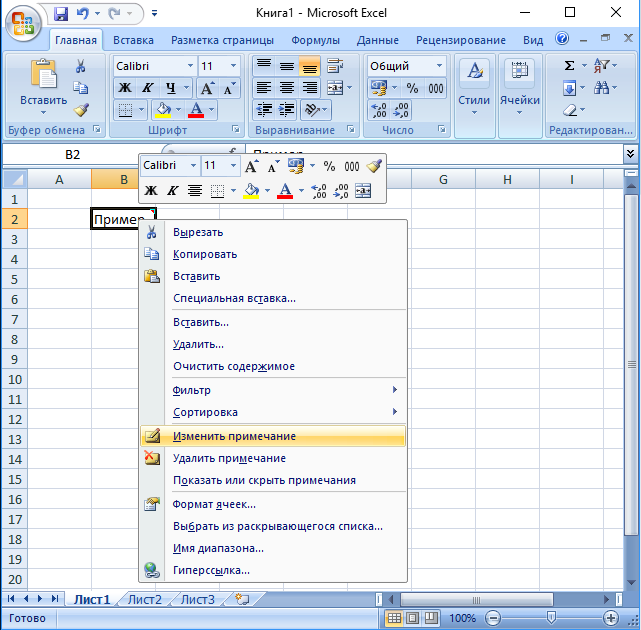Switch to Page Break Preview in status bar

(431, 618)
